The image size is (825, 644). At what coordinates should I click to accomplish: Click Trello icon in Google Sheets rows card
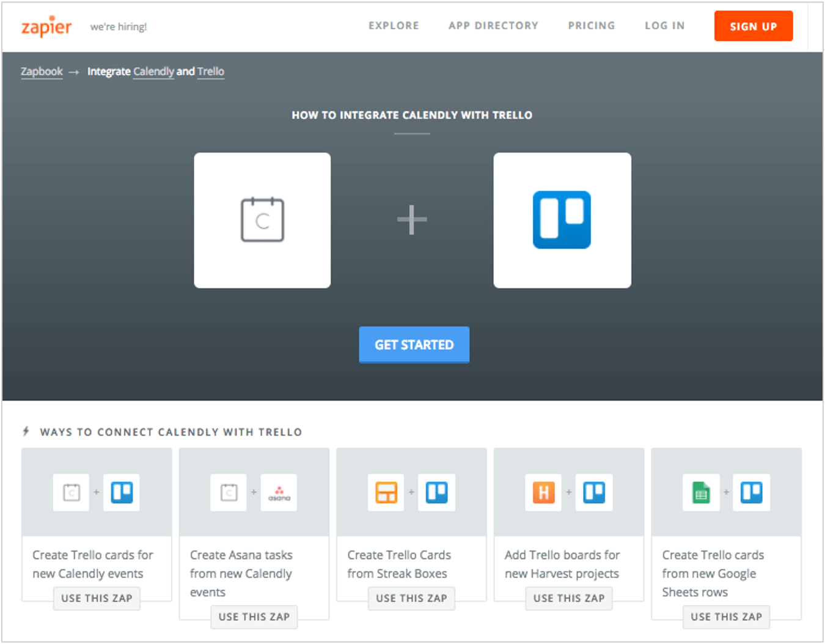pos(751,492)
